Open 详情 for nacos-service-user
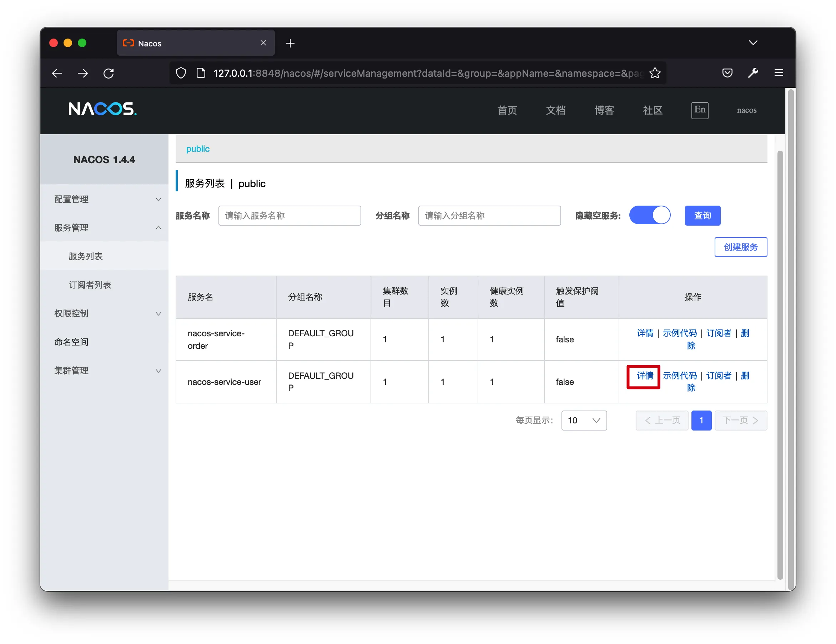This screenshot has height=644, width=836. point(645,376)
